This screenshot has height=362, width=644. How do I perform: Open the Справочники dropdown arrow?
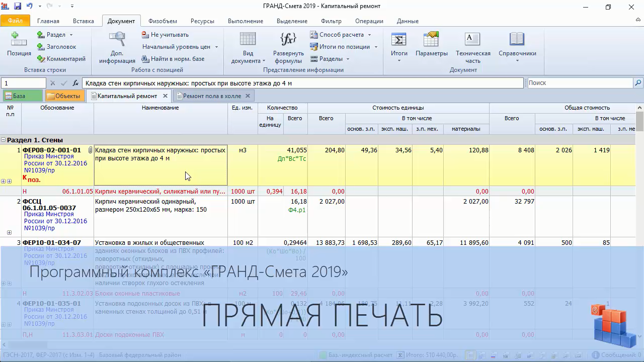(517, 61)
